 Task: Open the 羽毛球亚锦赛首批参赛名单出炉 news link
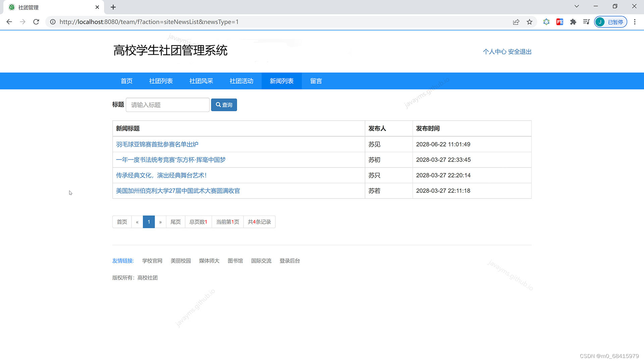click(157, 144)
